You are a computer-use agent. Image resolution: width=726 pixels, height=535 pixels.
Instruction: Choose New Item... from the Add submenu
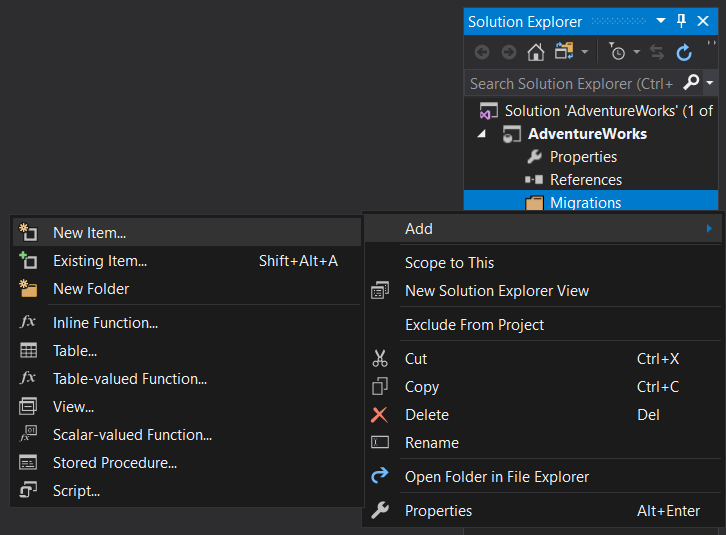click(89, 233)
